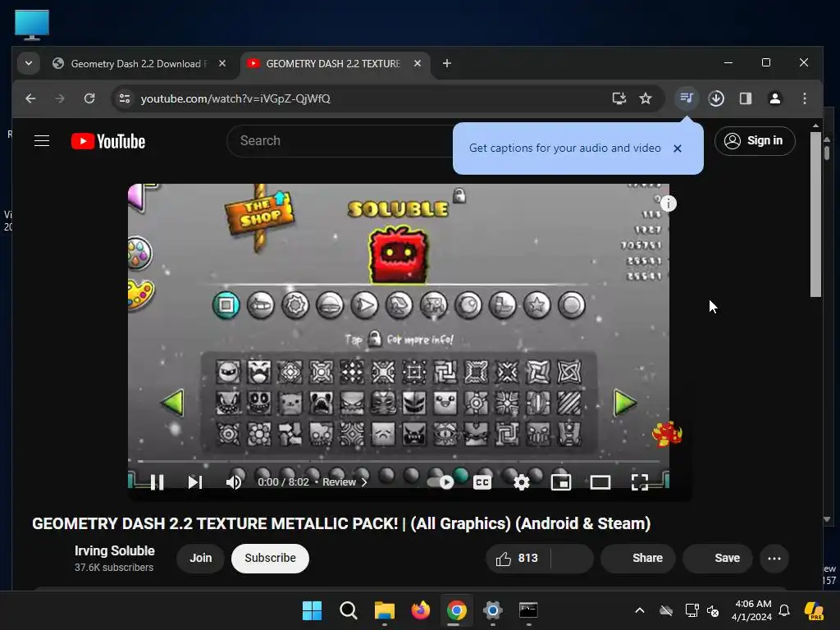Open File Explorer from taskbar

[x=384, y=610]
